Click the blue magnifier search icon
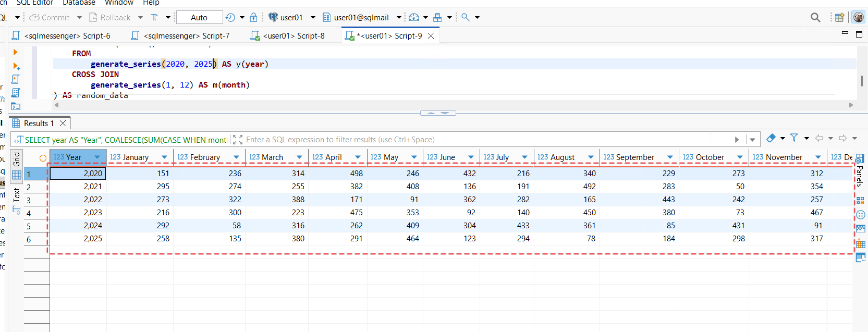The height and width of the screenshot is (332, 868). pos(466,17)
